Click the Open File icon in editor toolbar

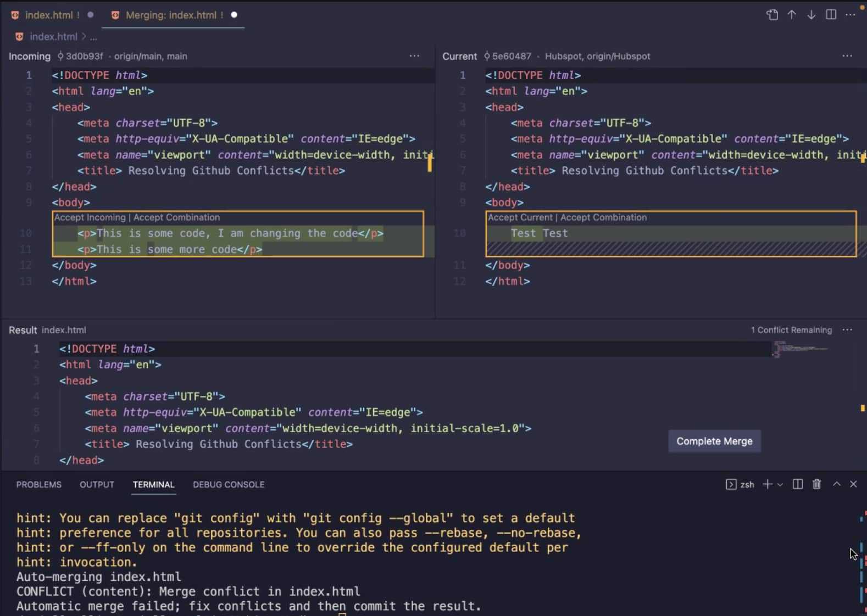[772, 15]
